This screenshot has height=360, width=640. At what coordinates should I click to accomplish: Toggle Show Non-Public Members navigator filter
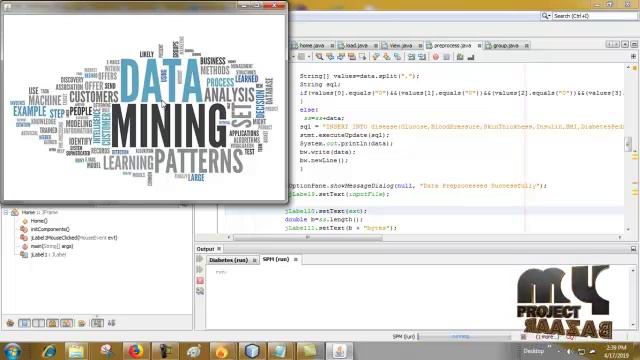52,323
